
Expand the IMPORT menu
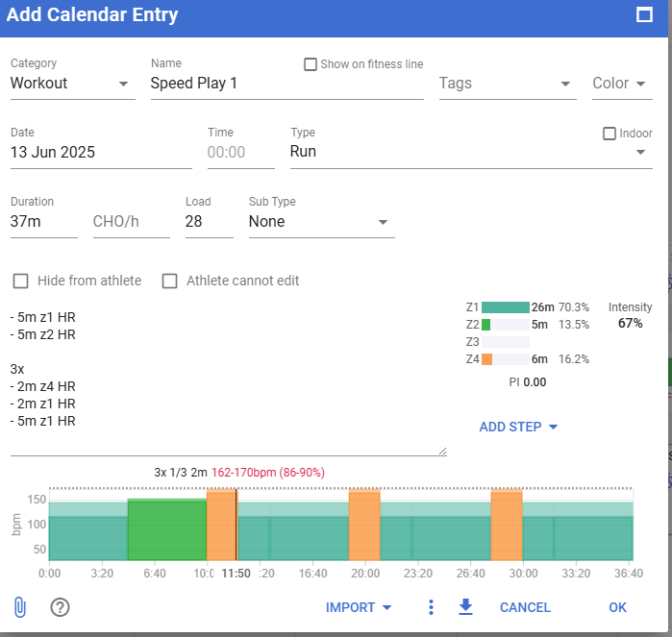tap(359, 607)
